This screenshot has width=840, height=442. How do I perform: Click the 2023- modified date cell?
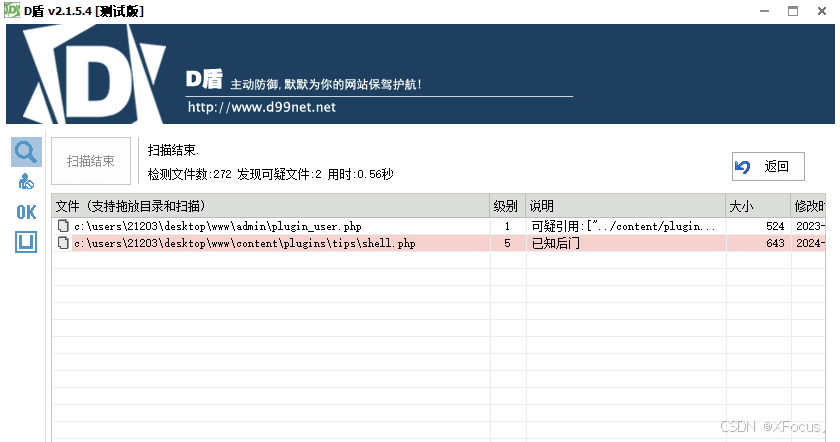click(810, 226)
